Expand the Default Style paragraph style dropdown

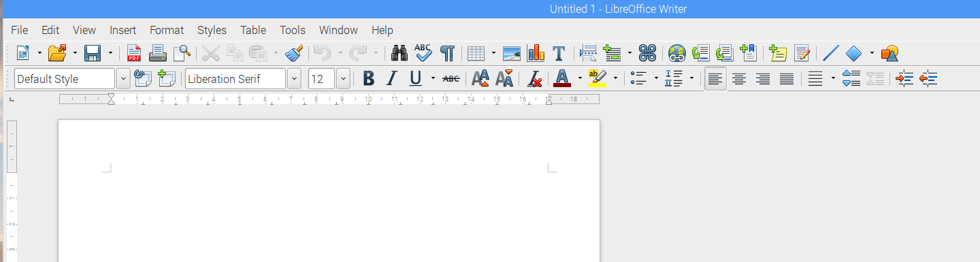click(123, 79)
